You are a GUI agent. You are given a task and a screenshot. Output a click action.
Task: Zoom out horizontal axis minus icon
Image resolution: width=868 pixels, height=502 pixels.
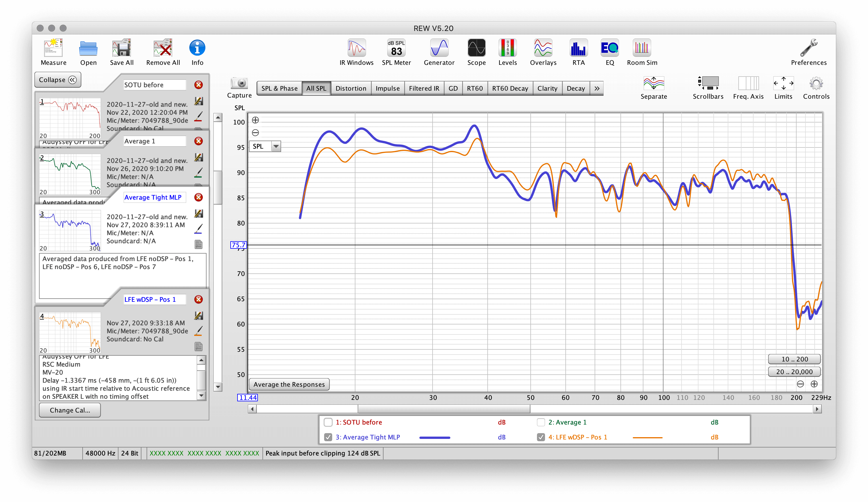(800, 384)
